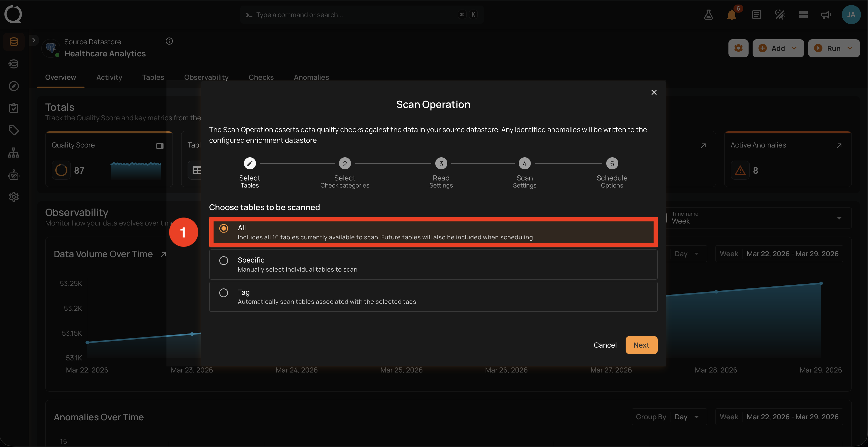Open Anomalies Over Time date range picker

click(x=779, y=417)
